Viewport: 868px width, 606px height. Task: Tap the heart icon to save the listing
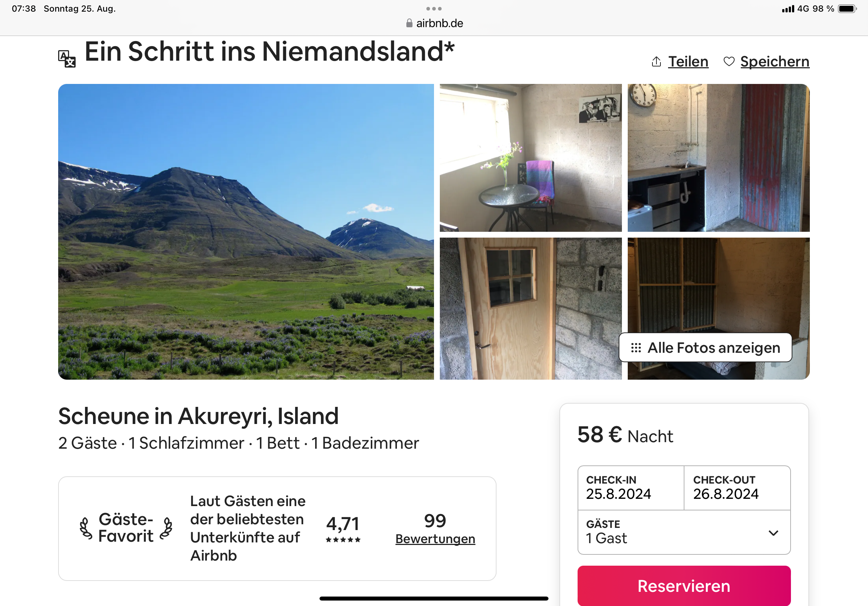point(728,62)
